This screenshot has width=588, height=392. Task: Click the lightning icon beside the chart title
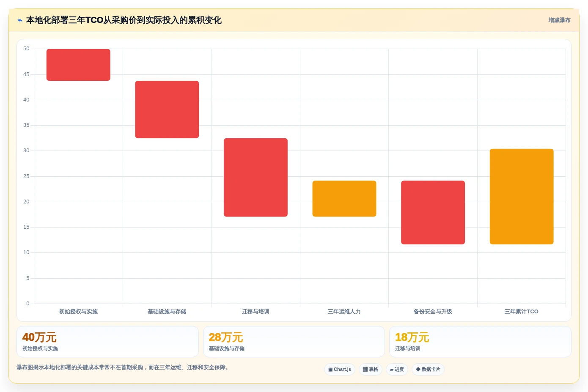pyautogui.click(x=20, y=20)
